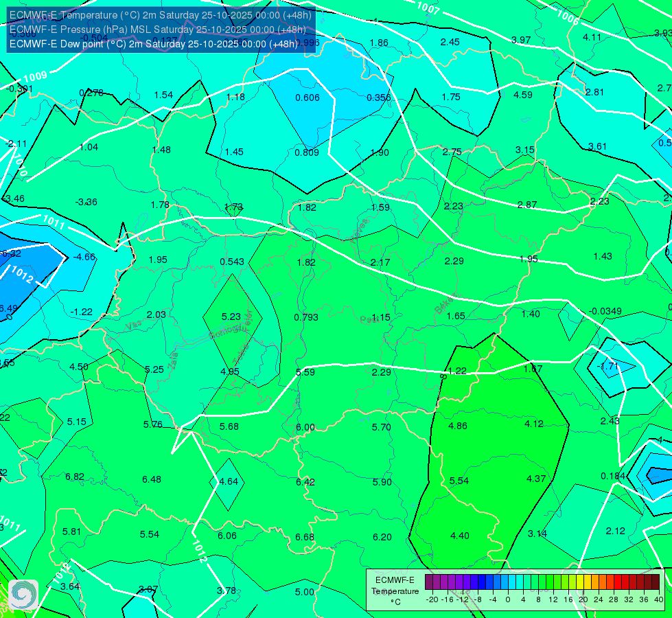Click the Békés county label on map
Image resolution: width=672 pixels, height=618 pixels.
click(445, 304)
